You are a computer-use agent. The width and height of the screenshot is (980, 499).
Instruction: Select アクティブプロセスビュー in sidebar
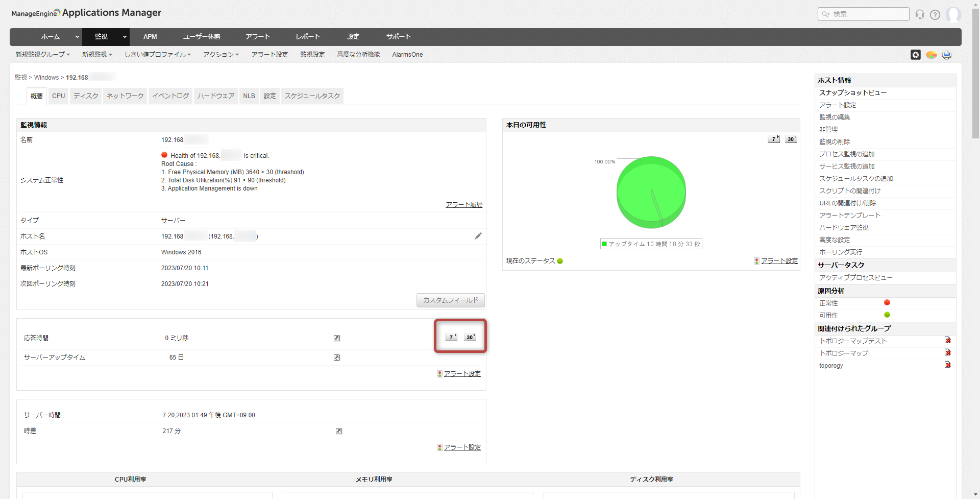[855, 278]
